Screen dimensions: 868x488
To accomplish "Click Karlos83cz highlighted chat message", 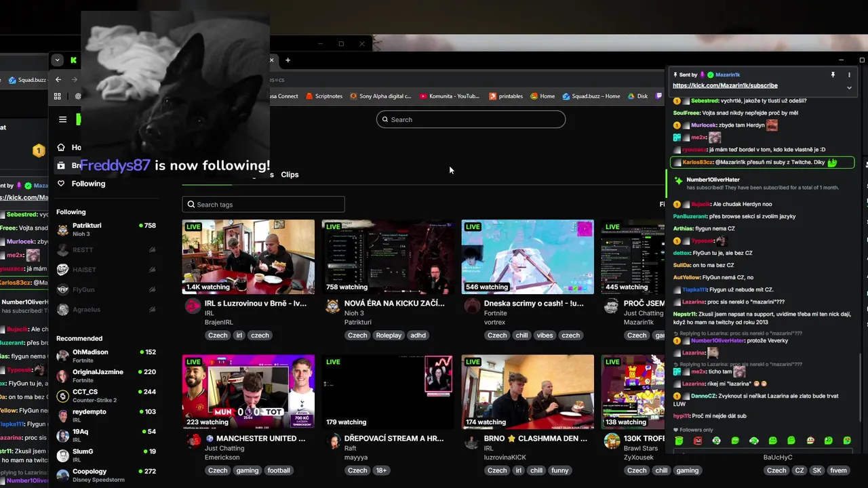I will 762,163.
